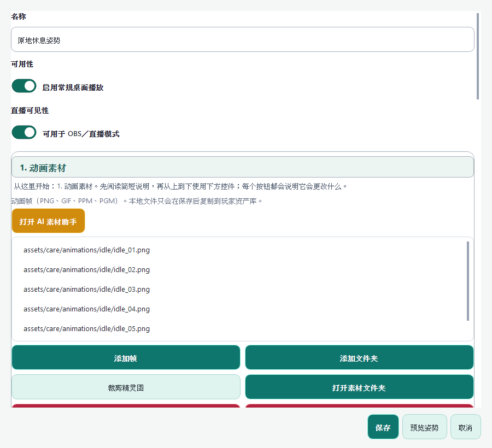Open the AI 素材助手 button

48,221
